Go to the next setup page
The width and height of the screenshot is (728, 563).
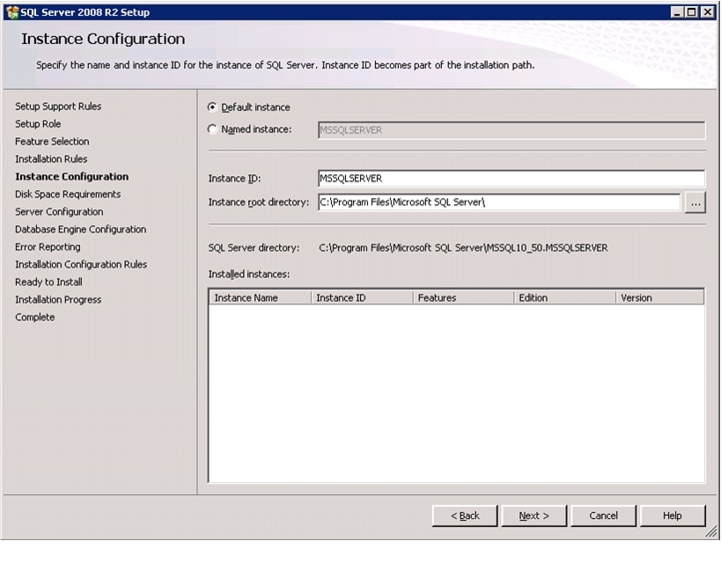[x=534, y=515]
